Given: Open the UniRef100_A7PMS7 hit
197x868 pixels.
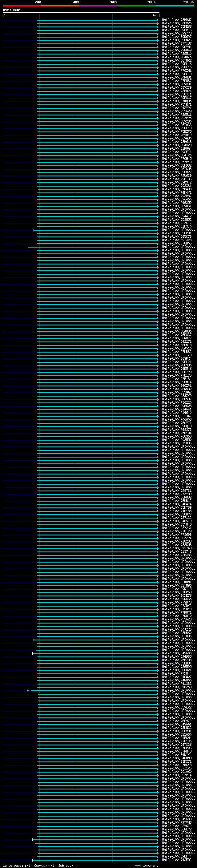Looking at the screenshot, I should [x=177, y=81].
